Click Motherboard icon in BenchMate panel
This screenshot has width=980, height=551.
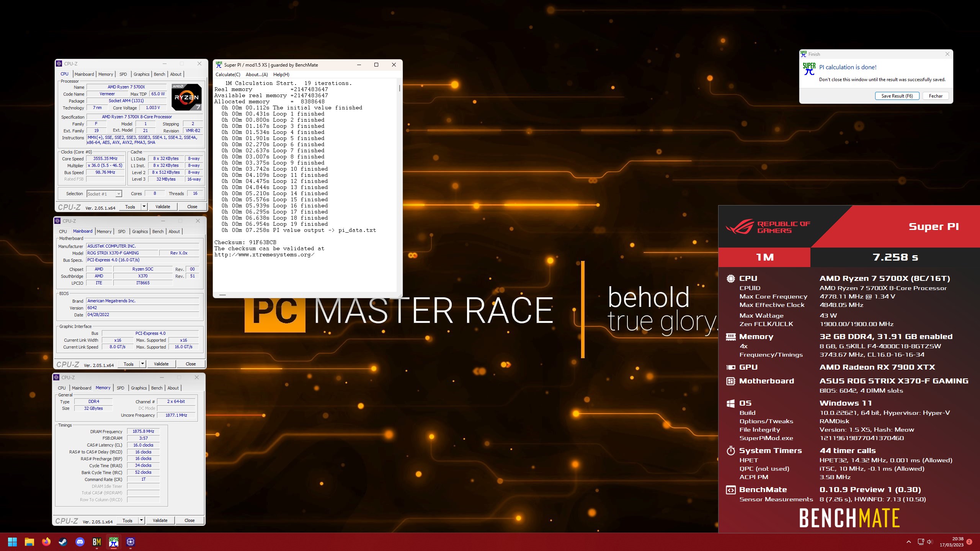click(730, 381)
